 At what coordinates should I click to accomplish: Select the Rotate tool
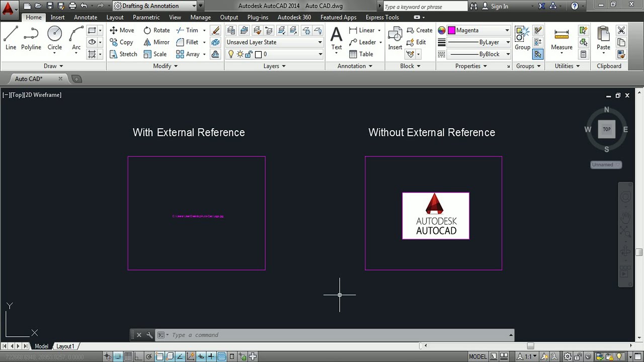point(156,30)
